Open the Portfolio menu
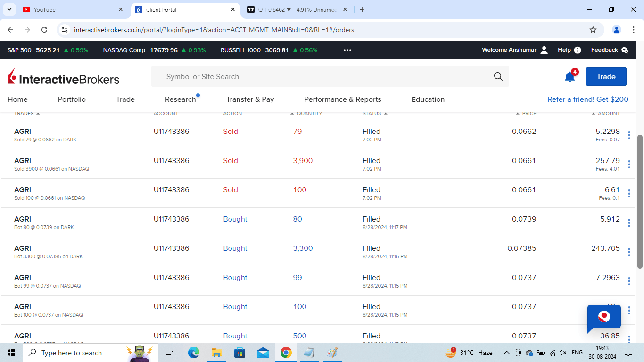 [x=72, y=99]
